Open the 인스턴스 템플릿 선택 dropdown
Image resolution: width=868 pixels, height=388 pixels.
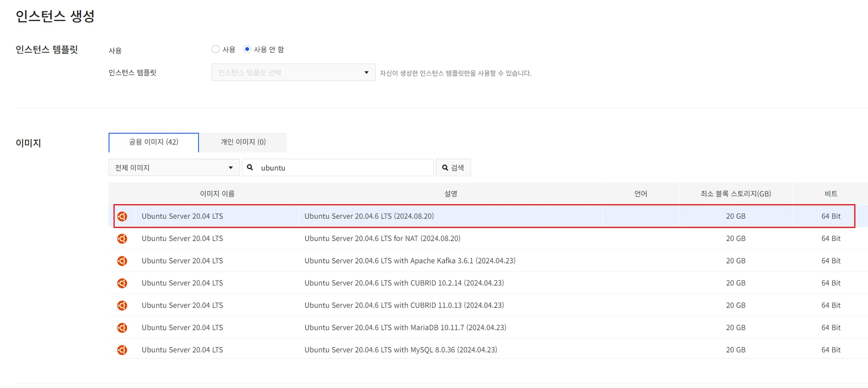coord(293,72)
